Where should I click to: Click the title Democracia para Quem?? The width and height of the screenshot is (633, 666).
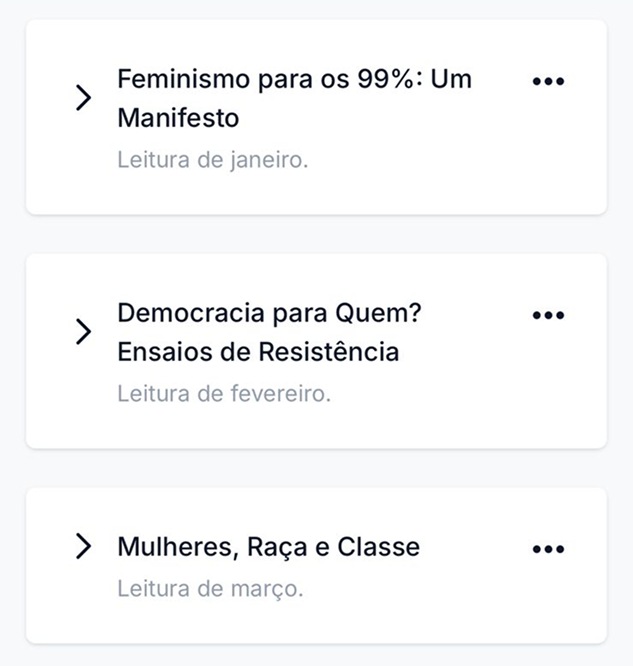(x=270, y=313)
